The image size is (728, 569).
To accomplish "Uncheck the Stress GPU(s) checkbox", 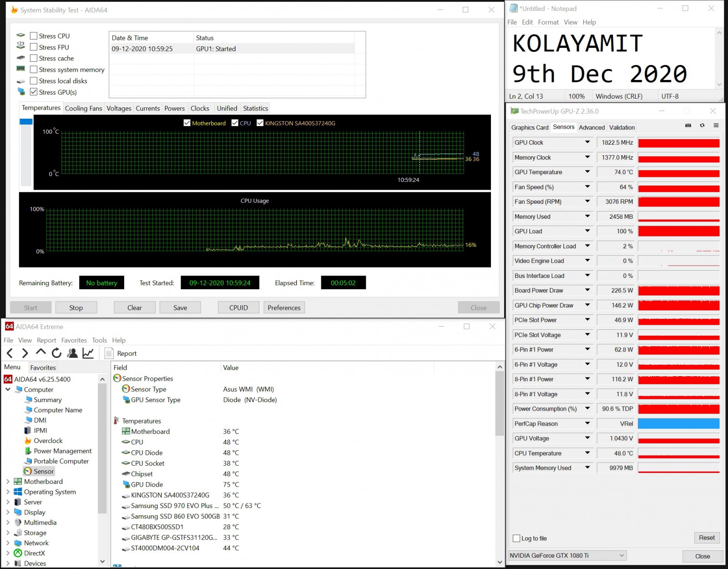I will coord(34,92).
